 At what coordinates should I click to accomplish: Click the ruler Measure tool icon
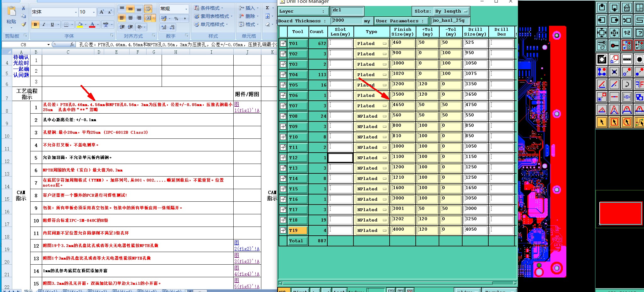point(627,59)
